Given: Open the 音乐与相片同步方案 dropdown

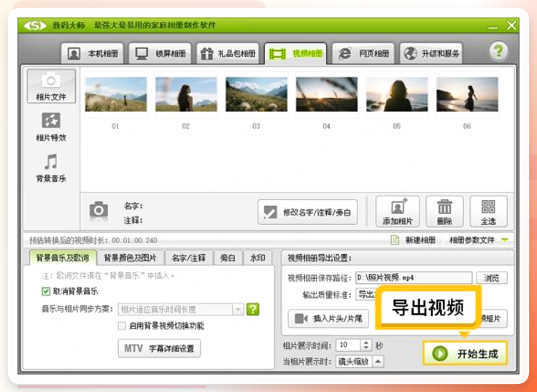Looking at the screenshot, I should tap(180, 310).
